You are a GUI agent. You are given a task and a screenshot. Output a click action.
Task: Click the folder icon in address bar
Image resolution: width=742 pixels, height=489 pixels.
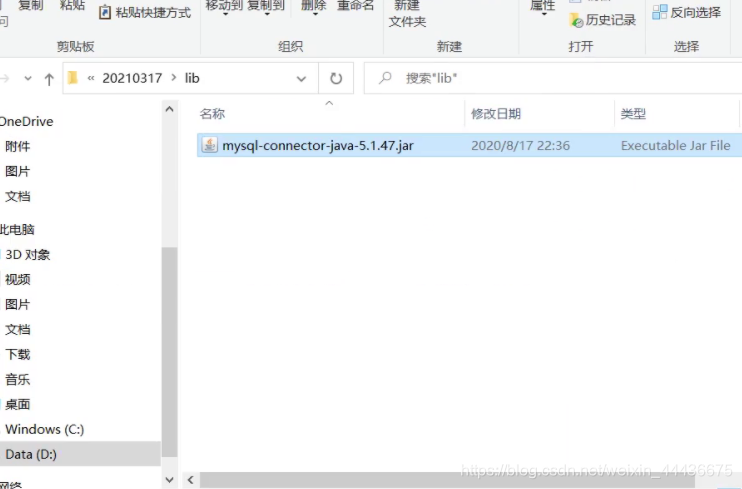point(72,78)
